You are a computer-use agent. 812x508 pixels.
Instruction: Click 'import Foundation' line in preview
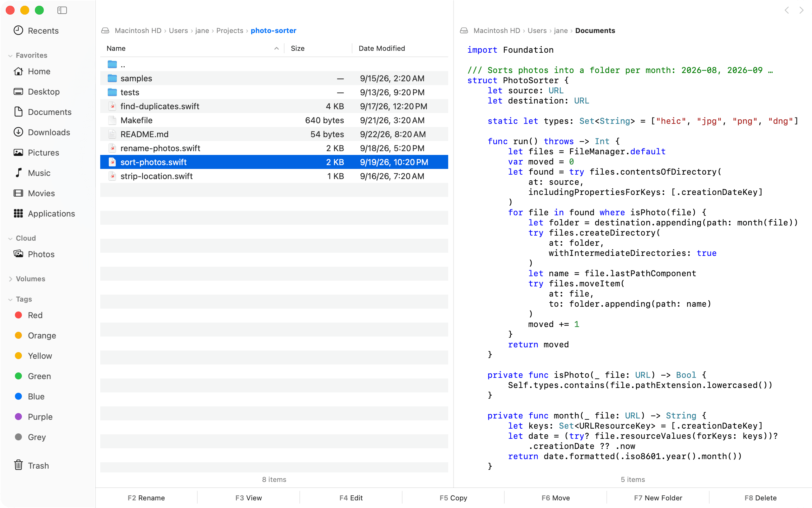point(510,50)
